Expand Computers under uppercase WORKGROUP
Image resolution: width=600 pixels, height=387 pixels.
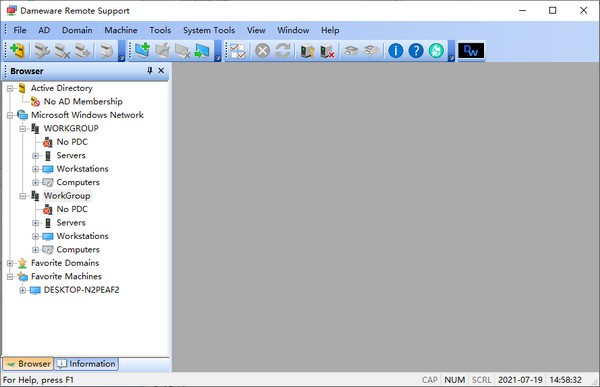click(x=35, y=183)
